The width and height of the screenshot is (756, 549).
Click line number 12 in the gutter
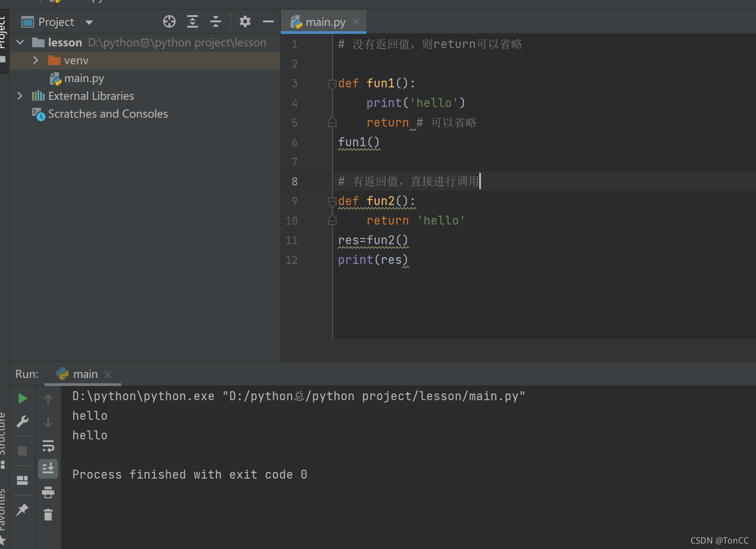[292, 260]
